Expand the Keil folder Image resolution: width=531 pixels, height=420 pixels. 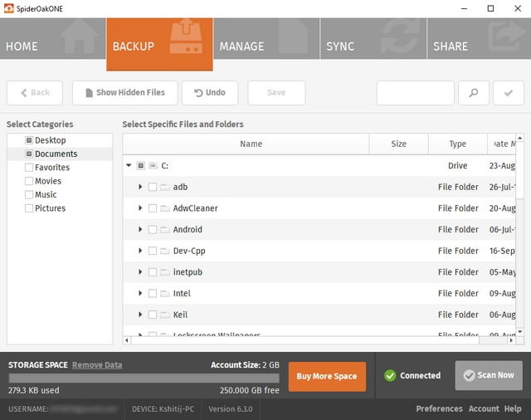tap(140, 315)
